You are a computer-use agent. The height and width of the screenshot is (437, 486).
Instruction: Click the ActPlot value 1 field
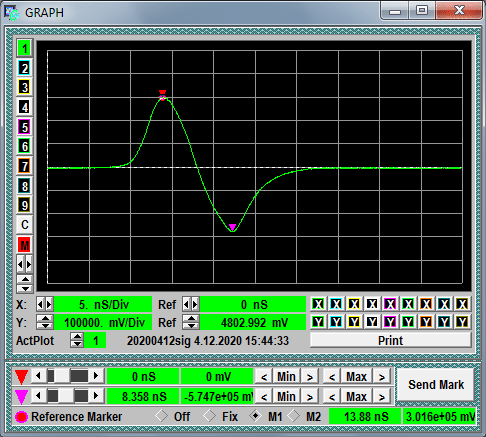[95, 340]
